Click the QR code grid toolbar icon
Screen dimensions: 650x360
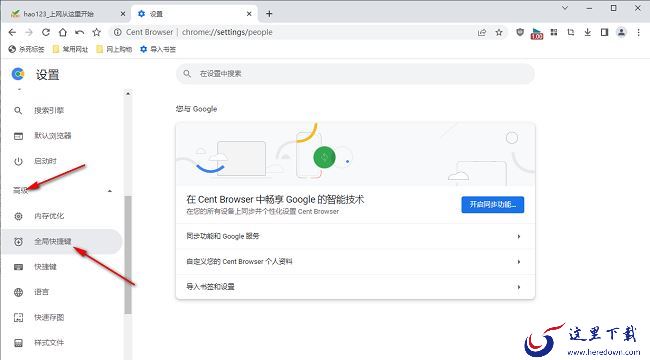tap(554, 32)
